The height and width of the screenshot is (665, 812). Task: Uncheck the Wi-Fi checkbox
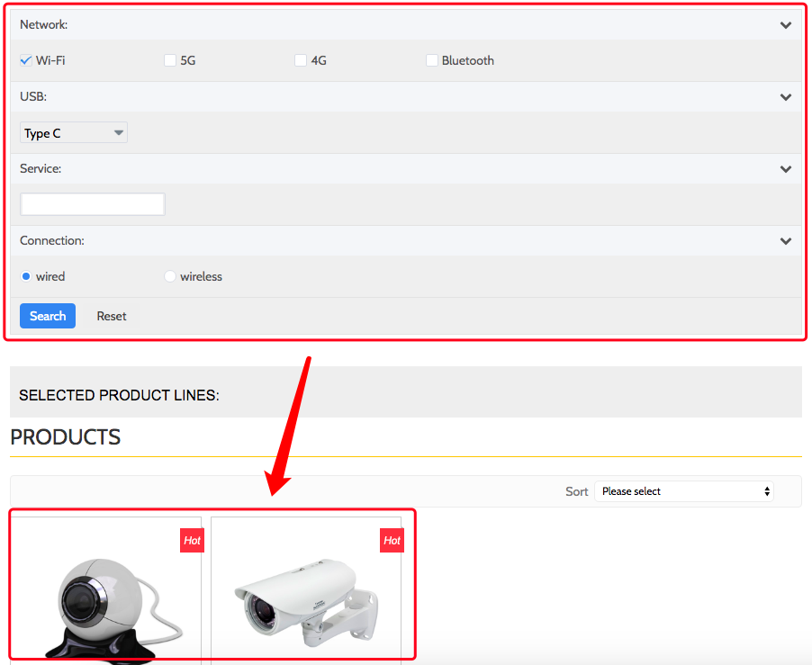(x=26, y=61)
